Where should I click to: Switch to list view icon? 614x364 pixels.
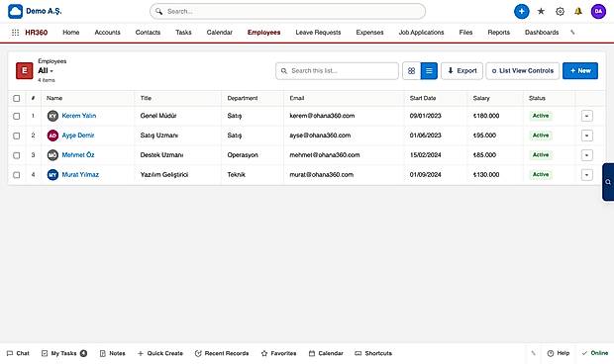(x=429, y=71)
